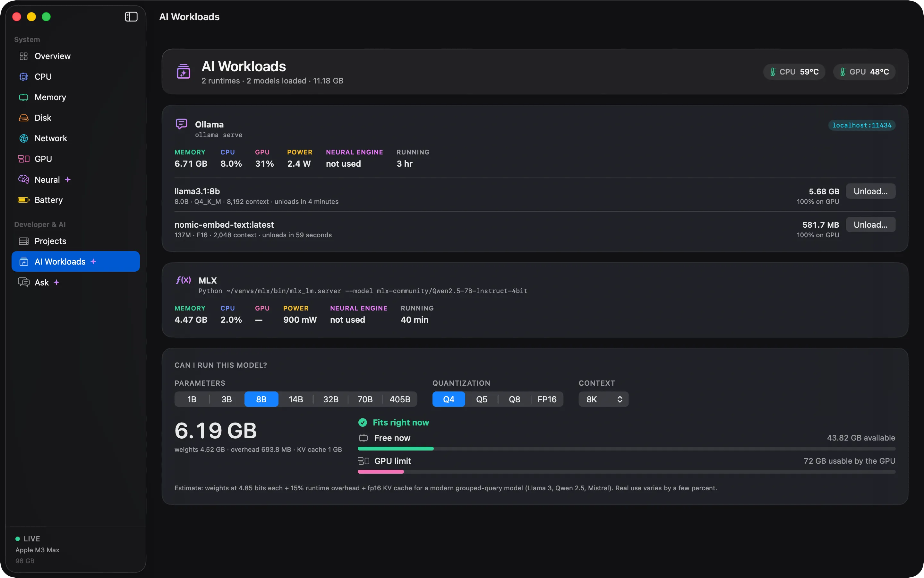Select 1B parameters option

point(192,399)
